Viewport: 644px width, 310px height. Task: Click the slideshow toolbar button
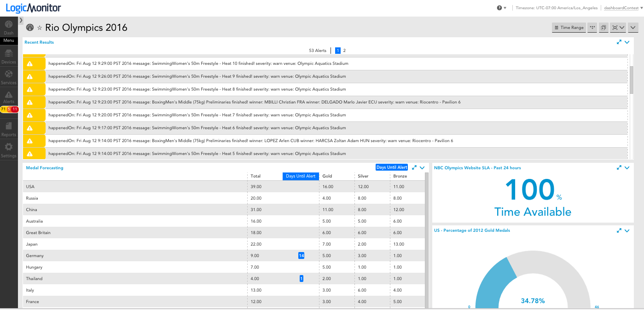(603, 28)
